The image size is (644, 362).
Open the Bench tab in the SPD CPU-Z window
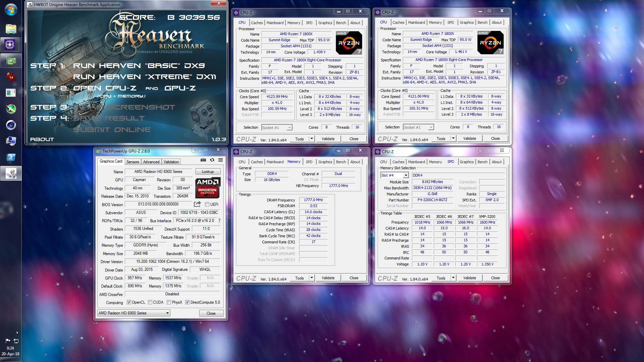click(x=482, y=162)
